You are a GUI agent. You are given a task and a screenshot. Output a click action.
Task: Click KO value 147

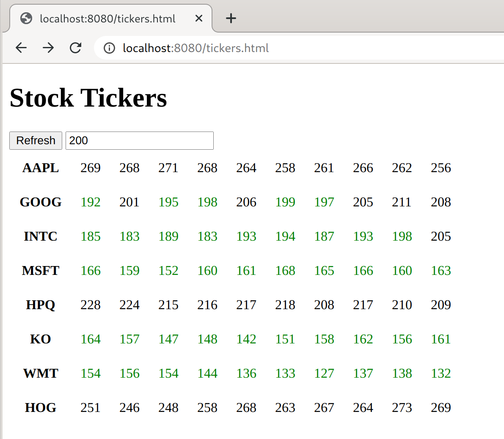click(168, 339)
